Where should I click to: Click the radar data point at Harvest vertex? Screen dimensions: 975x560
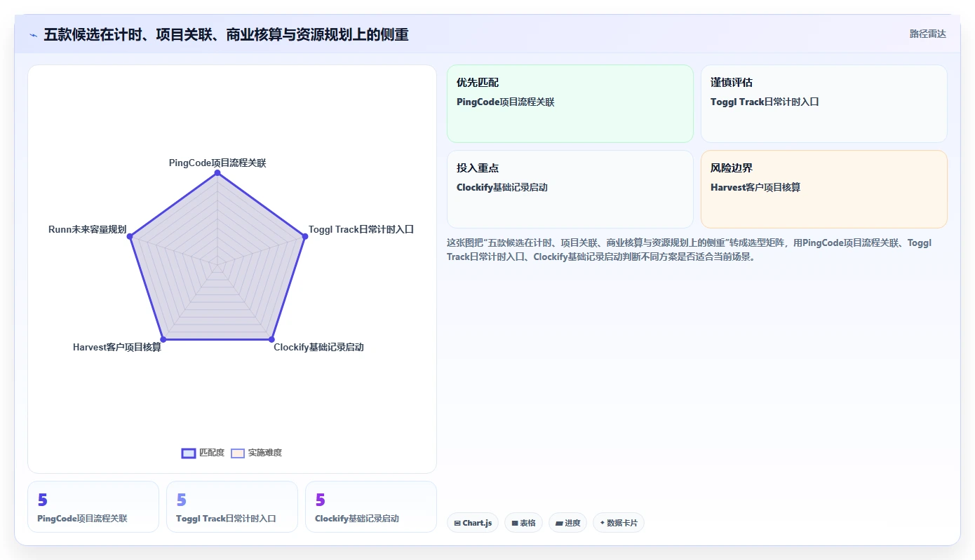coord(163,339)
